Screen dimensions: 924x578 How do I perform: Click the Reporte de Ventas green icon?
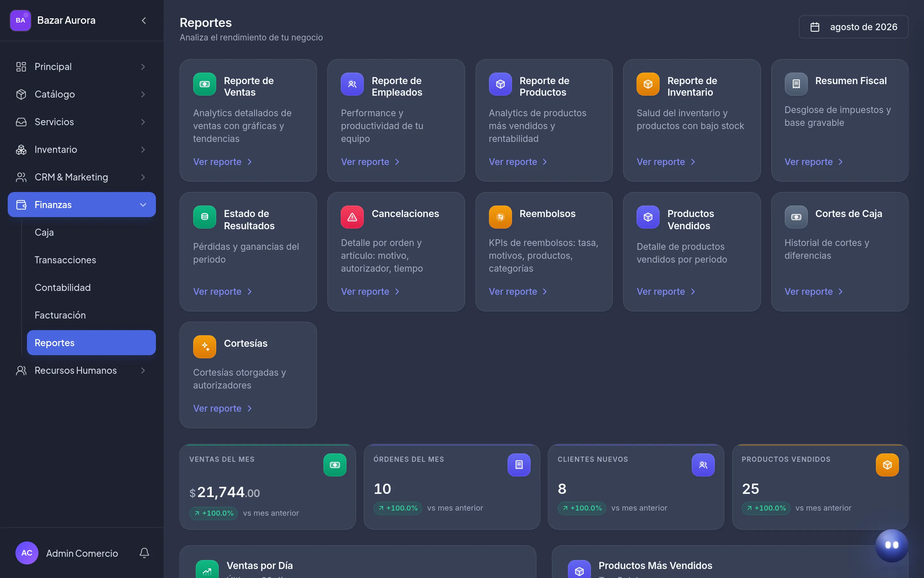[205, 84]
